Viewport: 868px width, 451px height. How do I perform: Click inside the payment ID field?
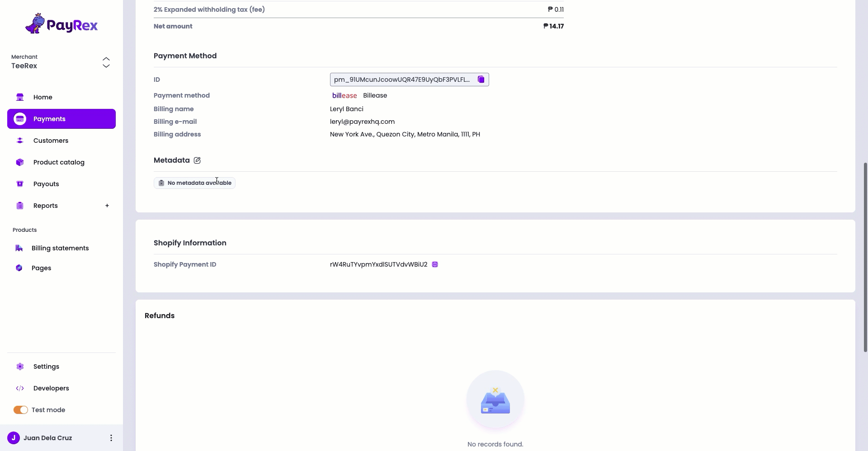[x=402, y=80]
